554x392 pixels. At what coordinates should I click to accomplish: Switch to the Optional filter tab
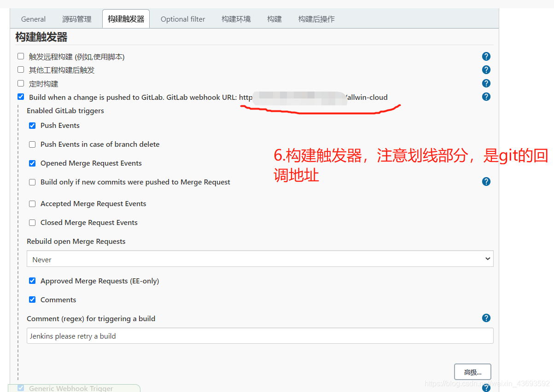click(183, 19)
